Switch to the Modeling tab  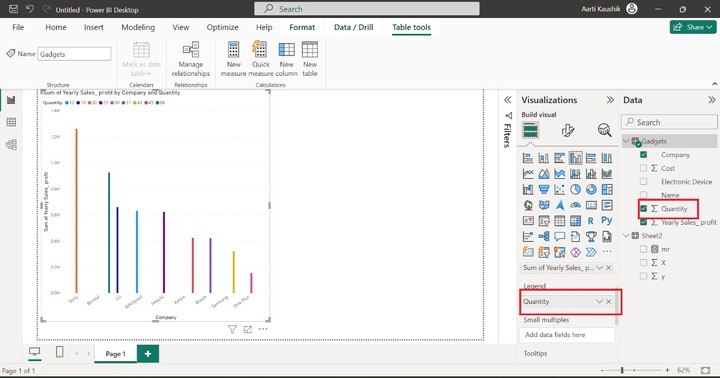[x=138, y=27]
